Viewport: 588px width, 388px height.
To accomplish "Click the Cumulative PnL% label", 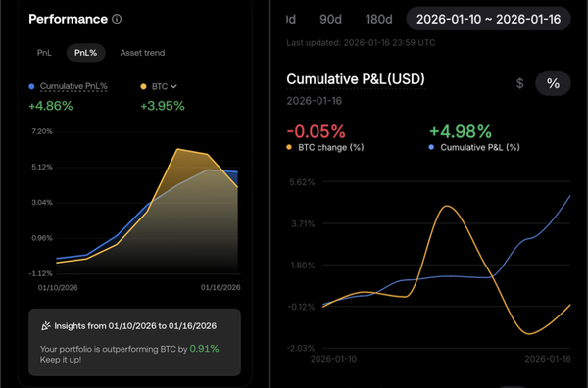I will click(x=73, y=86).
